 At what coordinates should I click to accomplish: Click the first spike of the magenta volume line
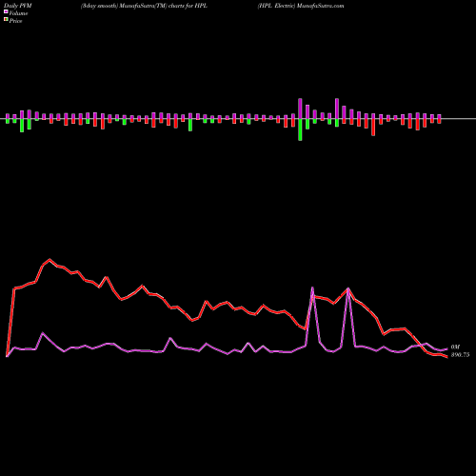[x=312, y=288]
